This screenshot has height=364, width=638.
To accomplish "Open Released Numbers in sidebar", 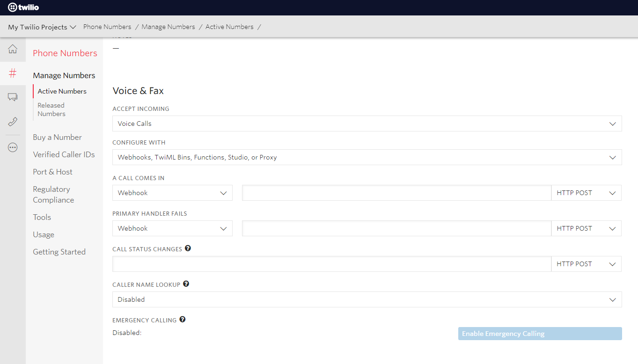I will tap(51, 109).
